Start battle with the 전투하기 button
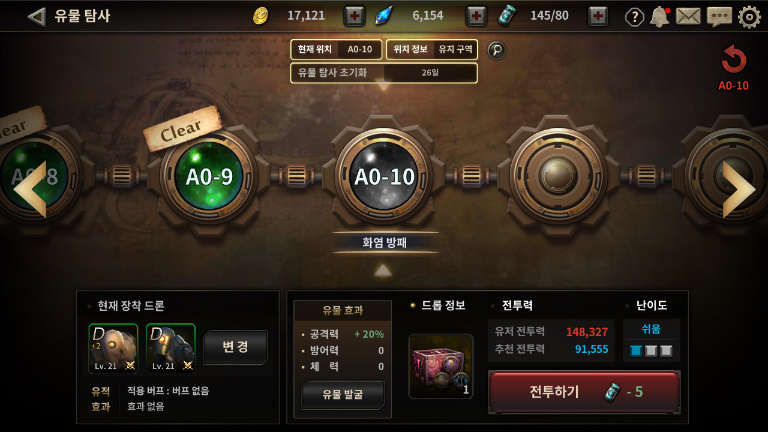This screenshot has width=768, height=432. pyautogui.click(x=584, y=392)
